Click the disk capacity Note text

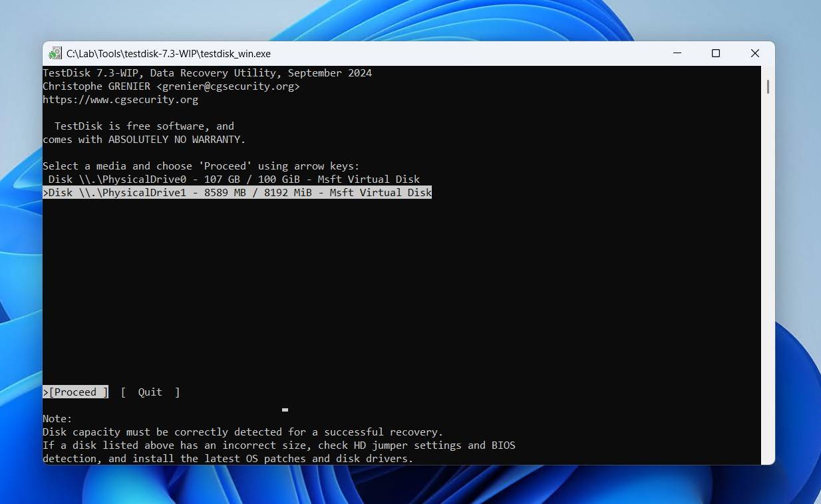point(242,432)
